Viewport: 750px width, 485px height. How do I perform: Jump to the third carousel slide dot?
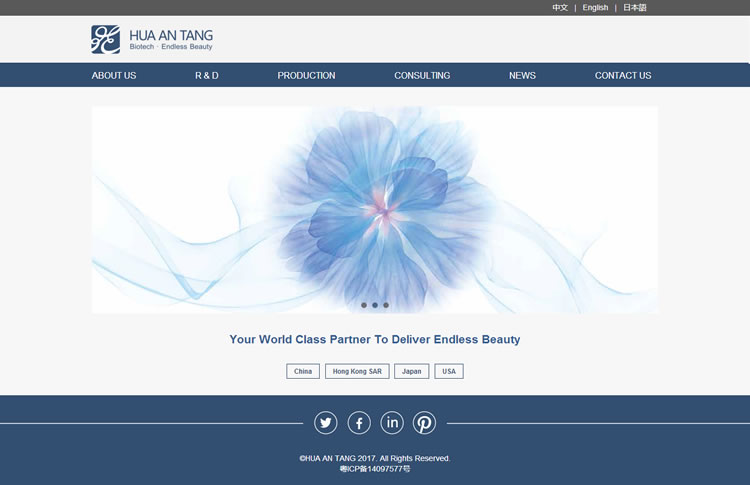386,305
